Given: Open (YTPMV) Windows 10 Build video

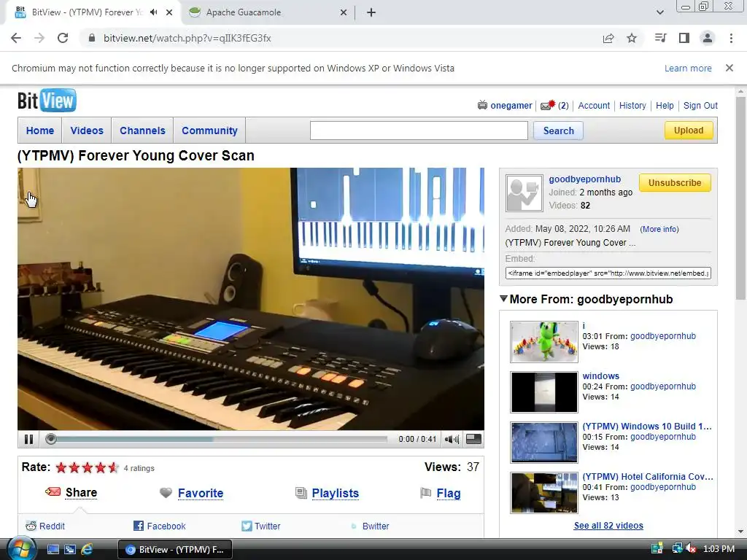Looking at the screenshot, I should point(647,426).
